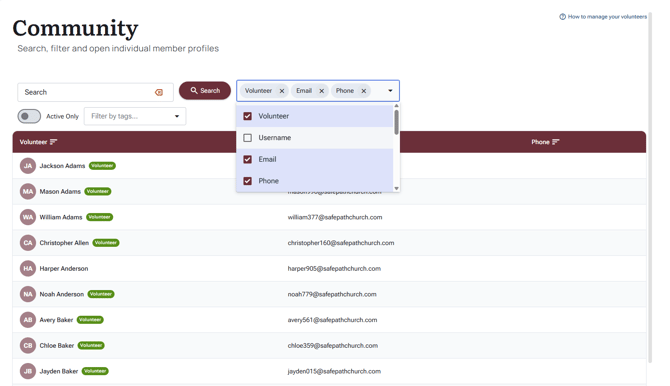This screenshot has height=386, width=670.
Task: Open the help icon for managing volunteers
Action: (x=562, y=17)
